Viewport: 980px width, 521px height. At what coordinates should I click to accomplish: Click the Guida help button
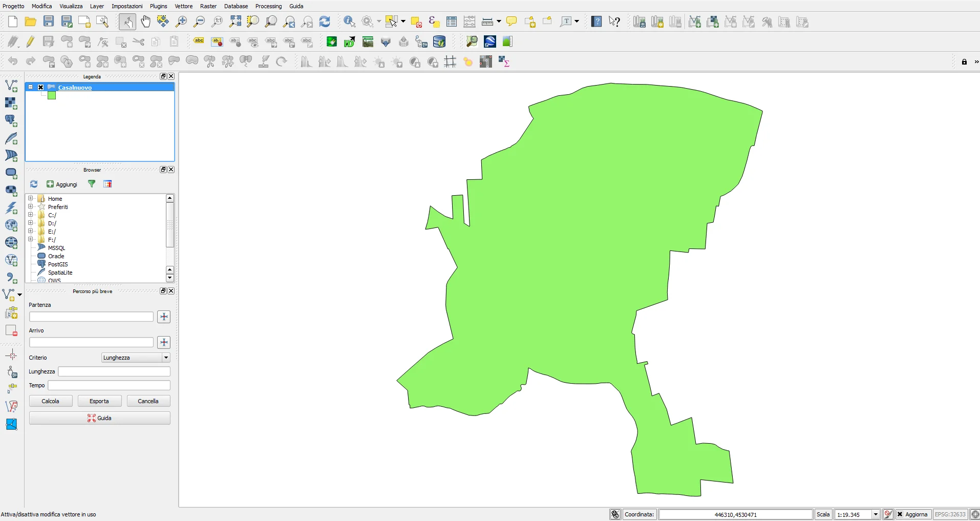point(100,418)
